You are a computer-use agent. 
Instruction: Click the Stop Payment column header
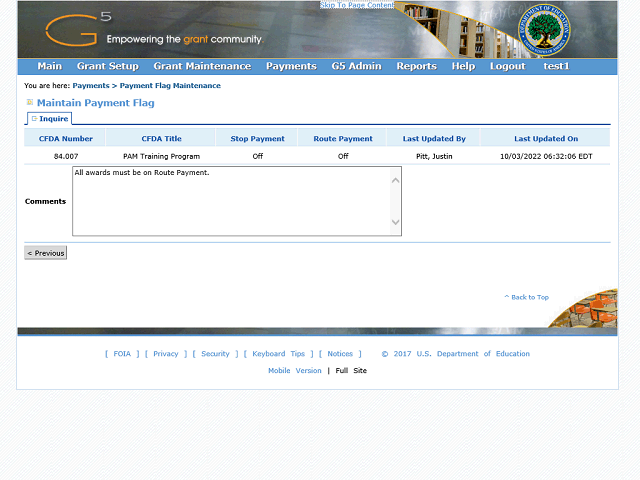[258, 139]
